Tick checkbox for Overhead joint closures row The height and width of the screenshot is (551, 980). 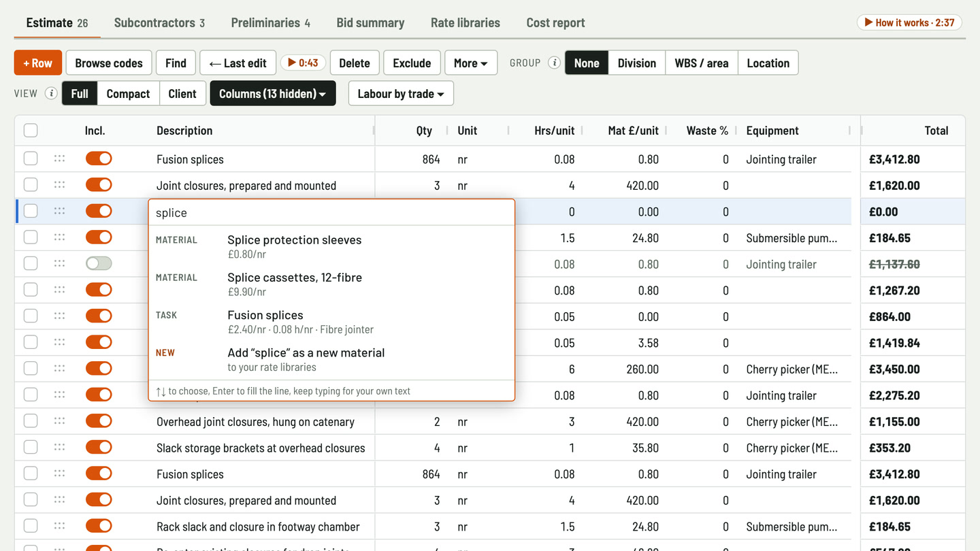[31, 422]
